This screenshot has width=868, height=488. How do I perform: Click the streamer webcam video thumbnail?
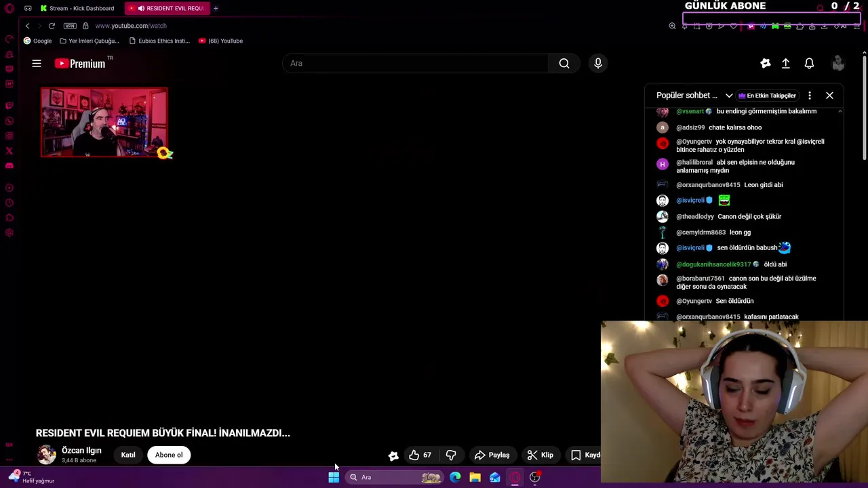(104, 122)
